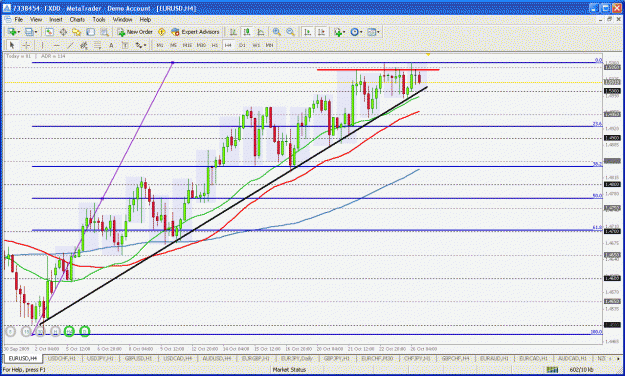The image size is (625, 376).
Task: Toggle the Chart Shift button
Action: click(x=321, y=32)
